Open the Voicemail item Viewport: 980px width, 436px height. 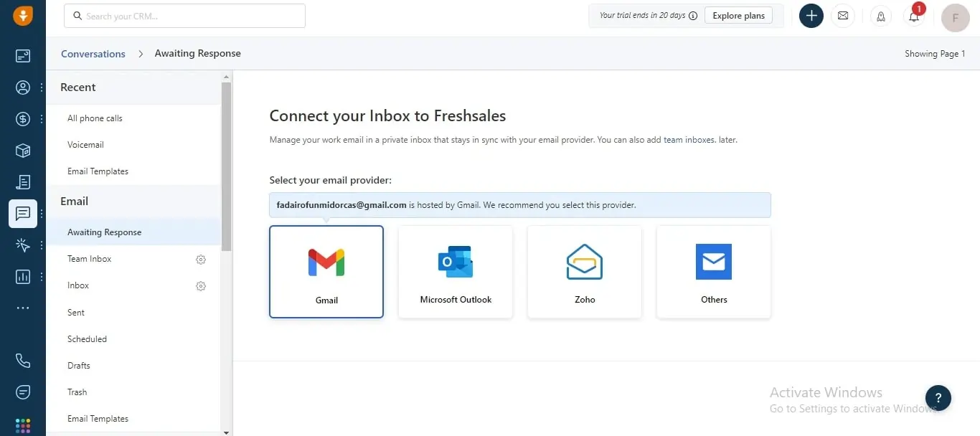pyautogui.click(x=85, y=145)
